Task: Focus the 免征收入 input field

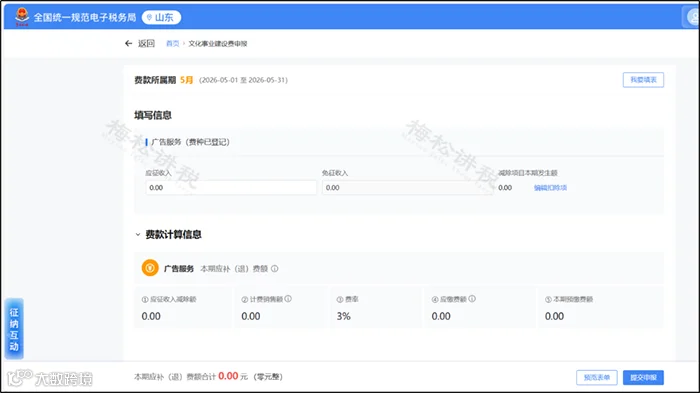Action: 408,188
